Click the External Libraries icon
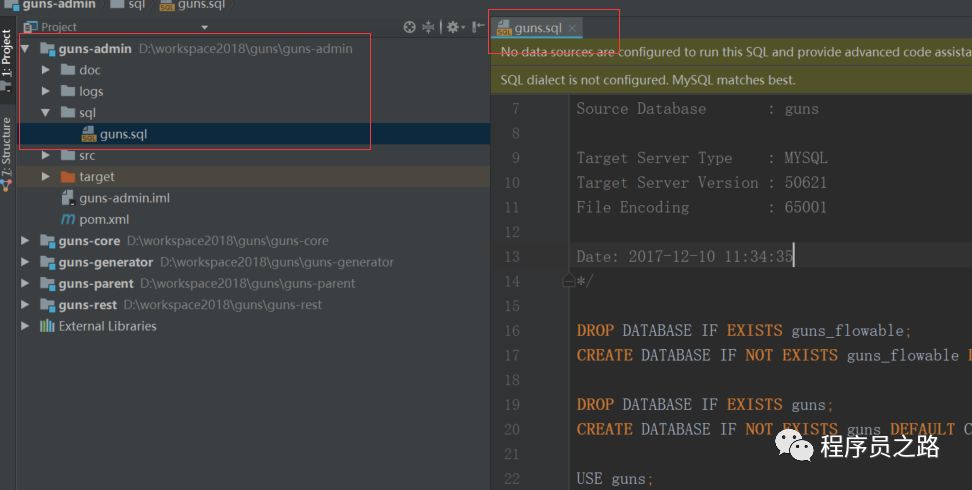The height and width of the screenshot is (490, 972). 48,326
